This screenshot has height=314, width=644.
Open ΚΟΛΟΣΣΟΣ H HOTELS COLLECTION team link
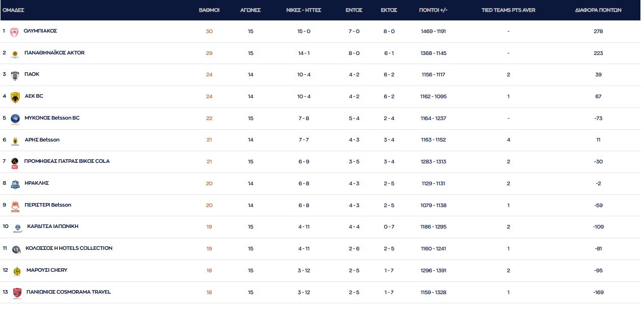pos(69,248)
